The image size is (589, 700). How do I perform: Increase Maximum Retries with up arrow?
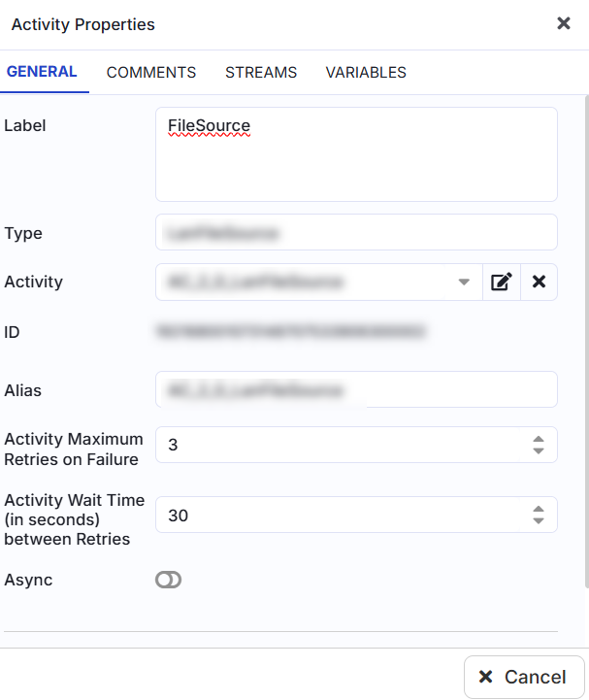coord(539,439)
